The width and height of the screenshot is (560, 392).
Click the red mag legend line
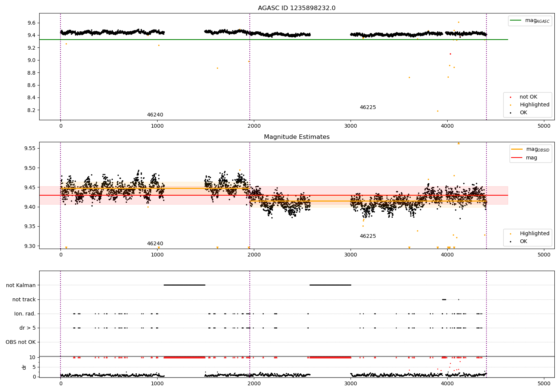(517, 158)
